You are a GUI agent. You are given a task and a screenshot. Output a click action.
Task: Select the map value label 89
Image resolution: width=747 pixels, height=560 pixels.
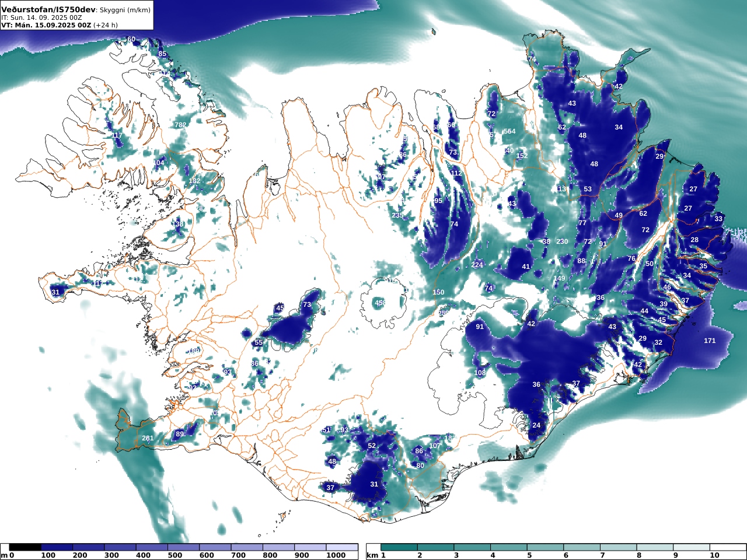(180, 434)
